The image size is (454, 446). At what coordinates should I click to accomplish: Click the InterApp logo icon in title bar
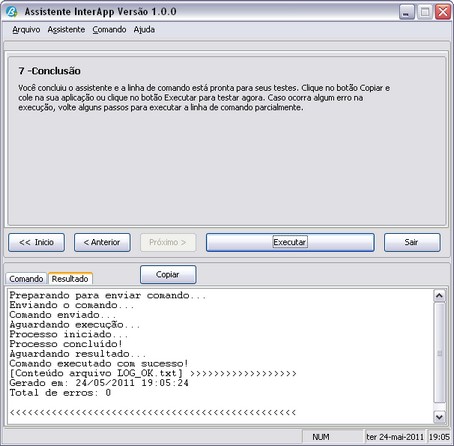(x=11, y=12)
